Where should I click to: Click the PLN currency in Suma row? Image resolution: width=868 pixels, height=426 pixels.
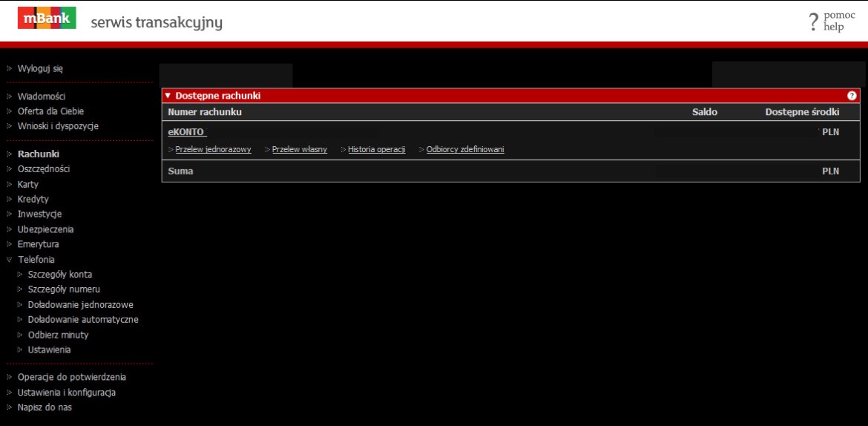click(830, 171)
